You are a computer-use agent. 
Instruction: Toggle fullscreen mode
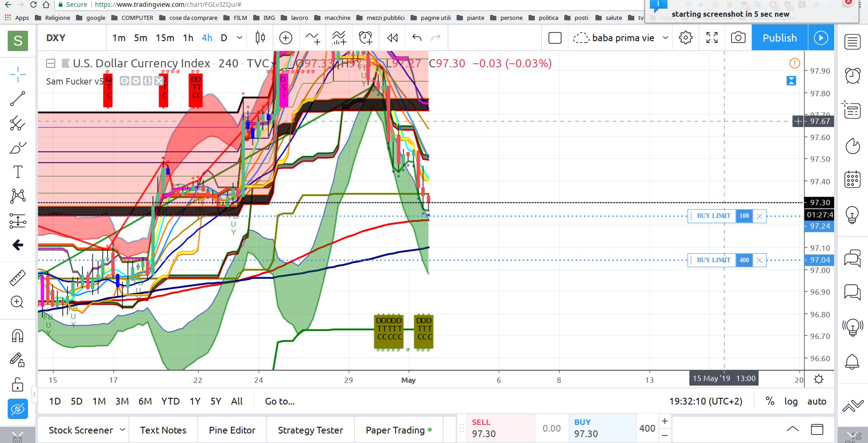pyautogui.click(x=712, y=38)
